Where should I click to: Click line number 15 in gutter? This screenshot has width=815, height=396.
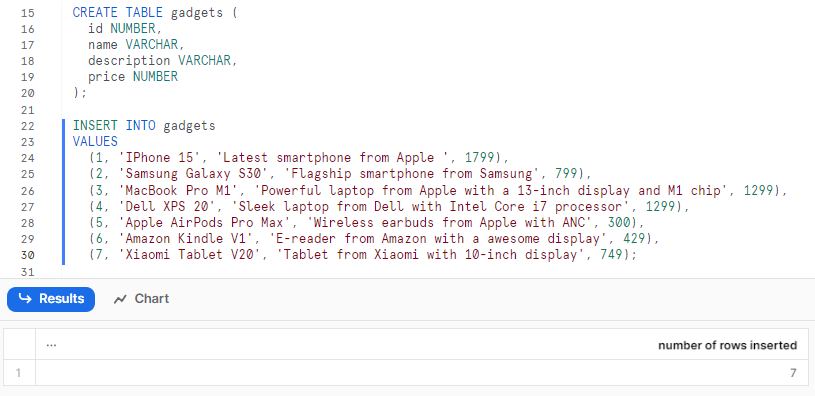(x=28, y=12)
